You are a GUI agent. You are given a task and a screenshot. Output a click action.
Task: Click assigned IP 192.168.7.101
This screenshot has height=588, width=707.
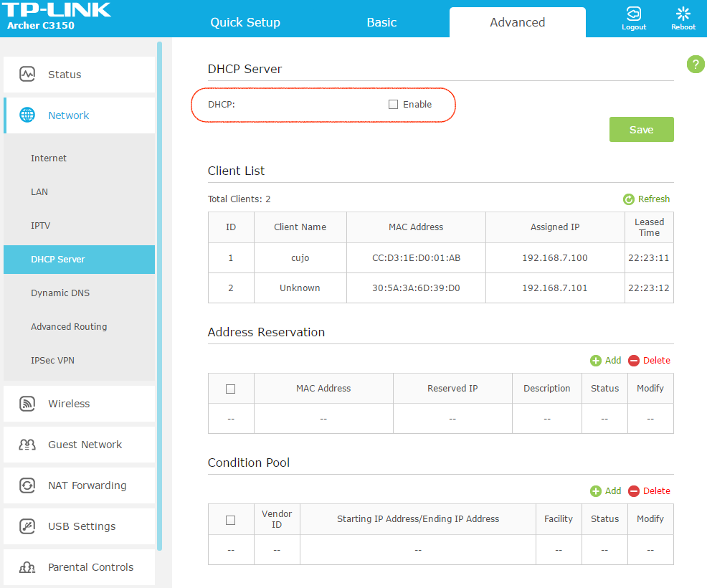point(555,288)
